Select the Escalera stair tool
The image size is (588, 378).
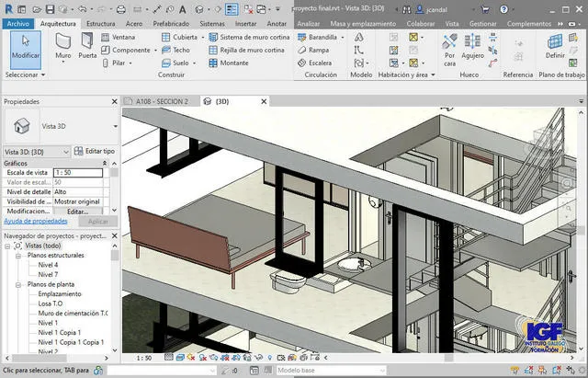pos(314,63)
